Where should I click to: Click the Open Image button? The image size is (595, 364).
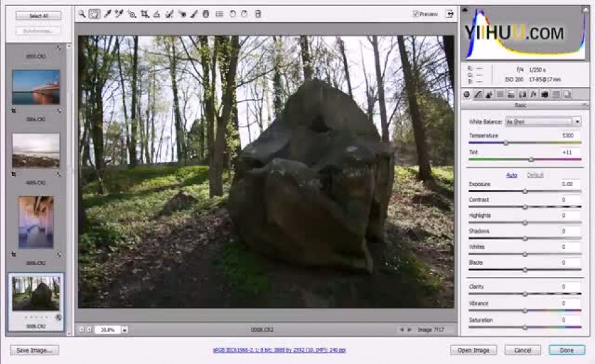tap(474, 350)
